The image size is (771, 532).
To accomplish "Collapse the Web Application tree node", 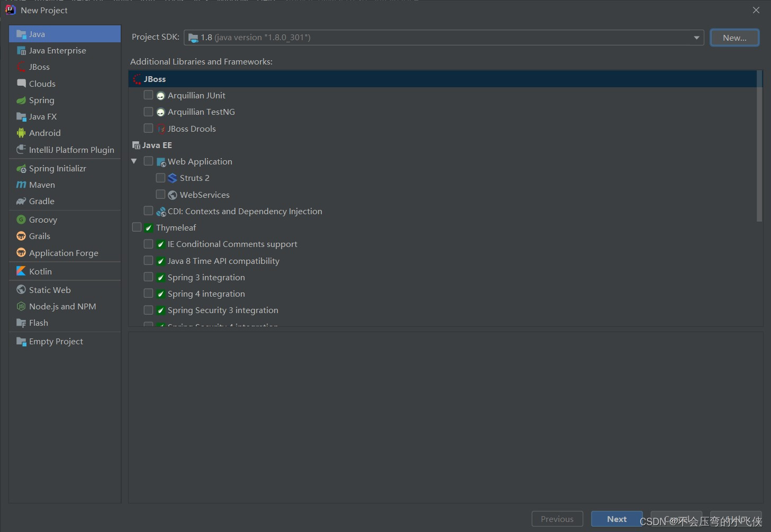I will (134, 161).
